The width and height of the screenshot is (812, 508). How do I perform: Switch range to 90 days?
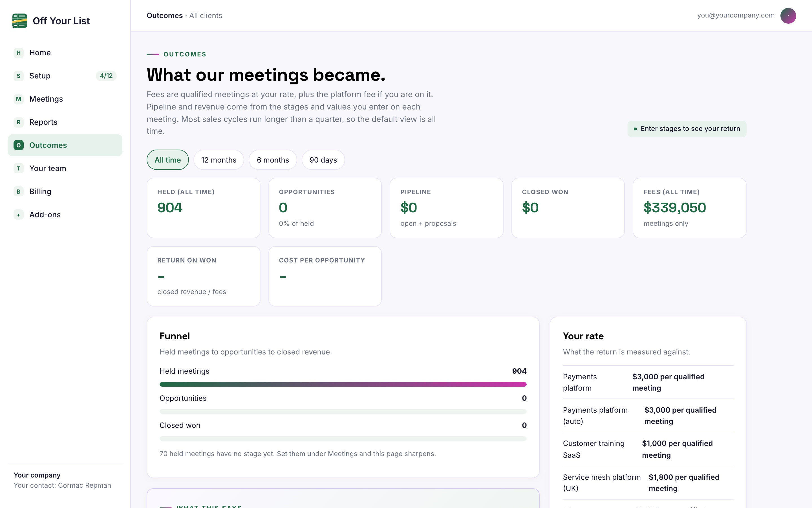pyautogui.click(x=323, y=160)
